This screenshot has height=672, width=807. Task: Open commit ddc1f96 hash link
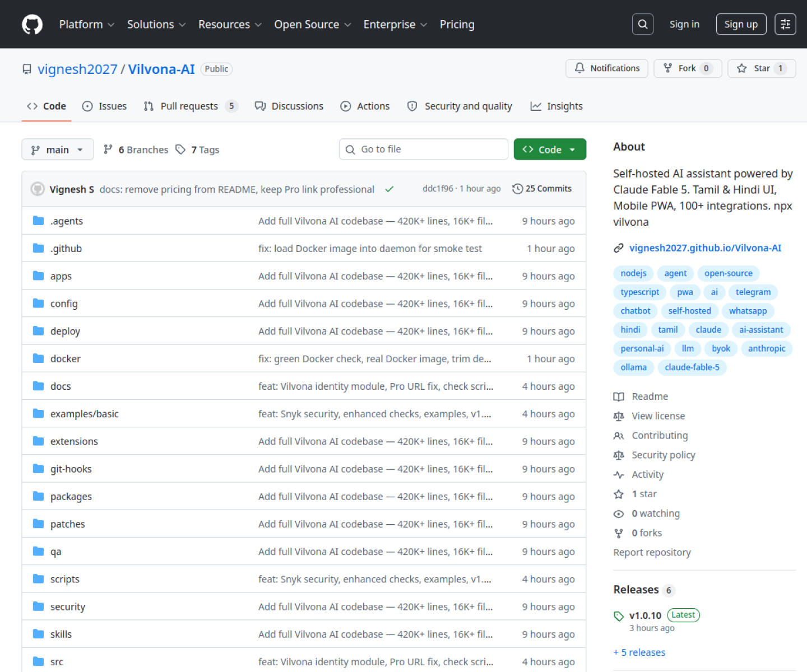tap(438, 189)
